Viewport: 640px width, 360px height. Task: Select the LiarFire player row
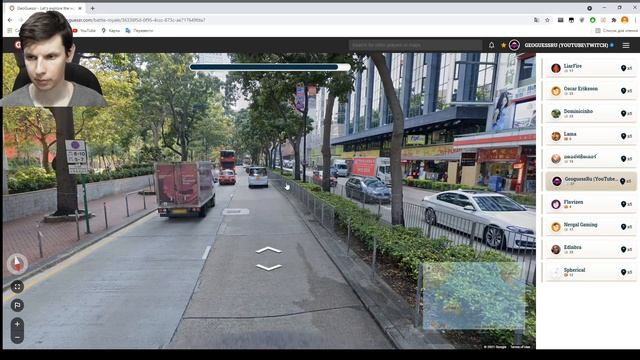tap(590, 68)
